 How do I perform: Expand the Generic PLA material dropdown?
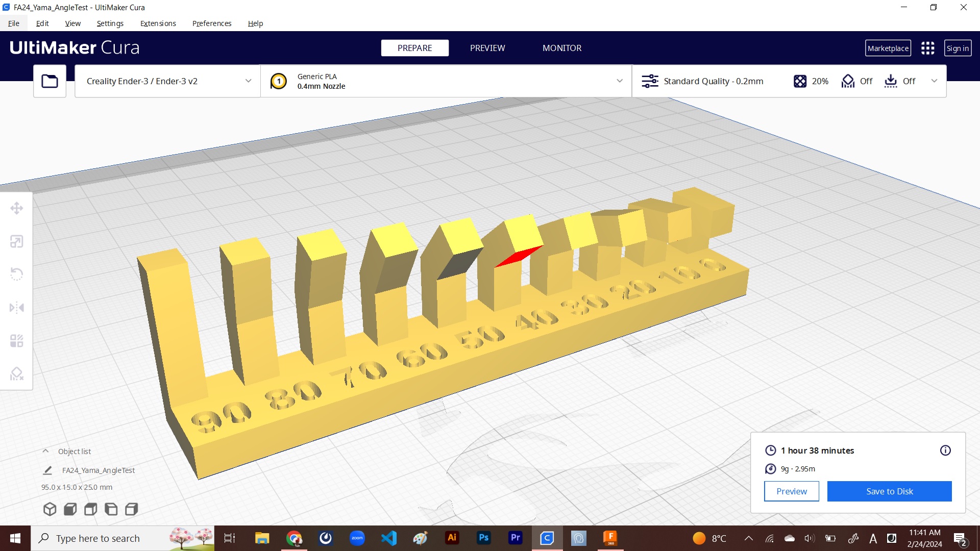click(x=619, y=81)
